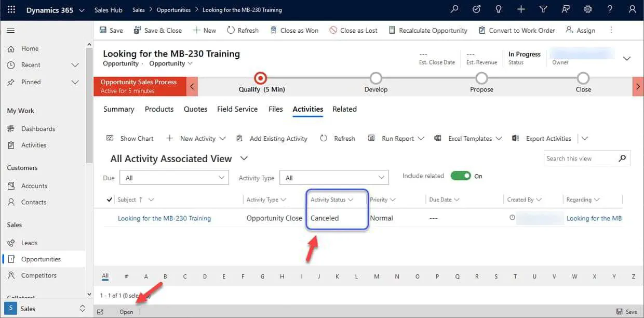Refresh the opportunity form
Image resolution: width=644 pixels, height=318 pixels.
[243, 30]
